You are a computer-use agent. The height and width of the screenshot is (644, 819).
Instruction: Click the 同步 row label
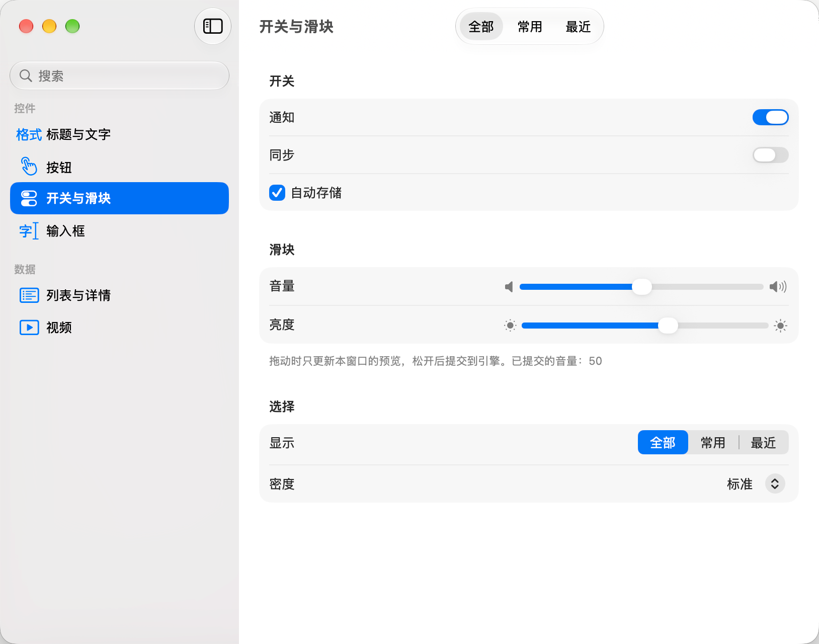[x=282, y=155]
